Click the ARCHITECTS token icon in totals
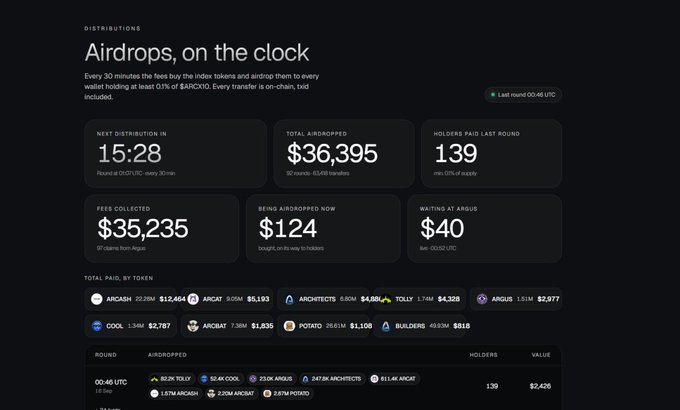The height and width of the screenshot is (410, 680). pos(289,299)
